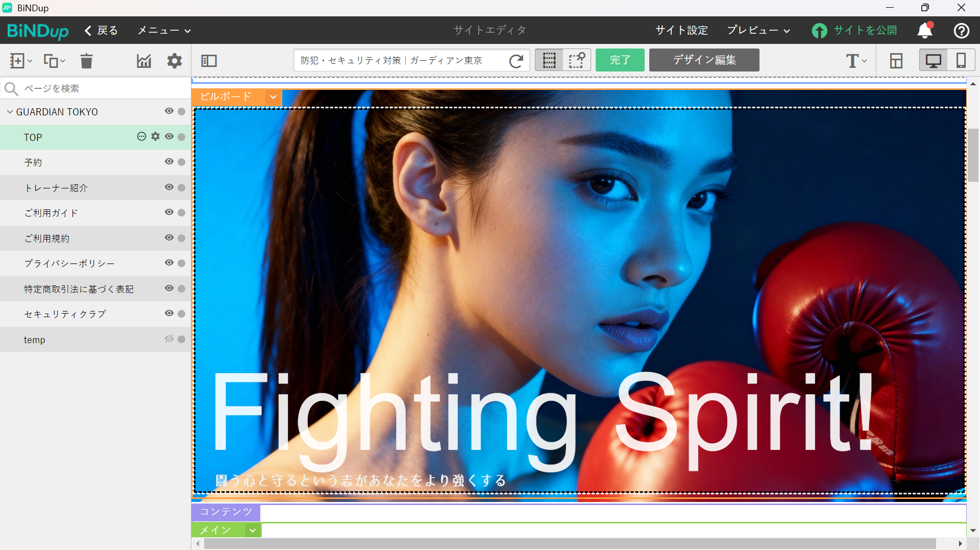Open the help question mark icon
The image size is (980, 550).
tap(961, 31)
